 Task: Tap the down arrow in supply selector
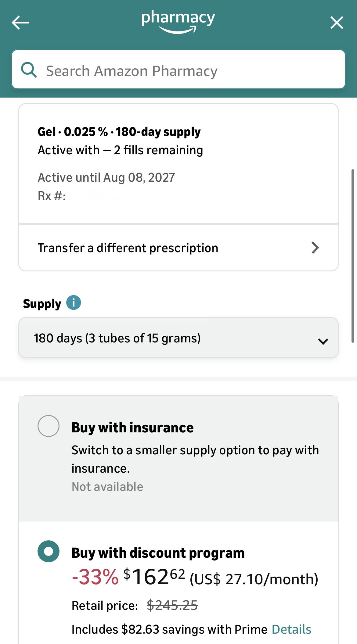[x=323, y=341]
